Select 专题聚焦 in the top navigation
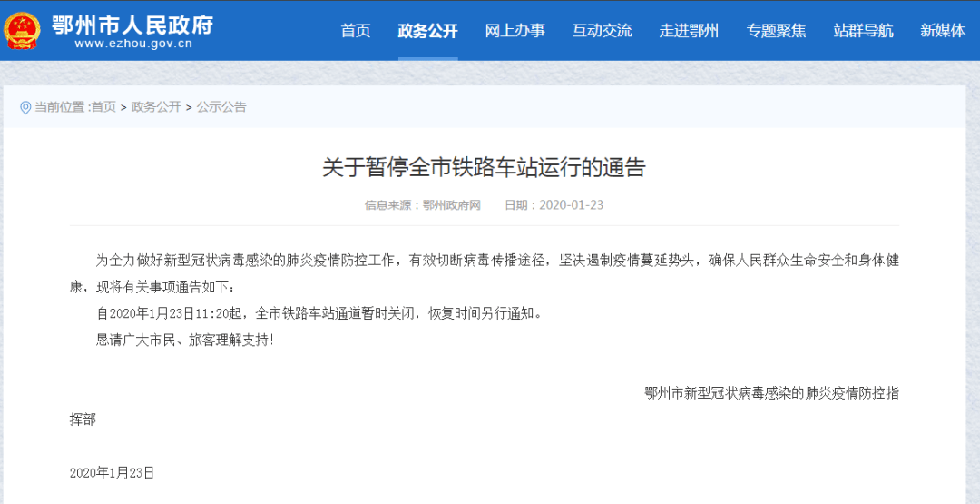Screen dimensions: 980x504 [776, 31]
